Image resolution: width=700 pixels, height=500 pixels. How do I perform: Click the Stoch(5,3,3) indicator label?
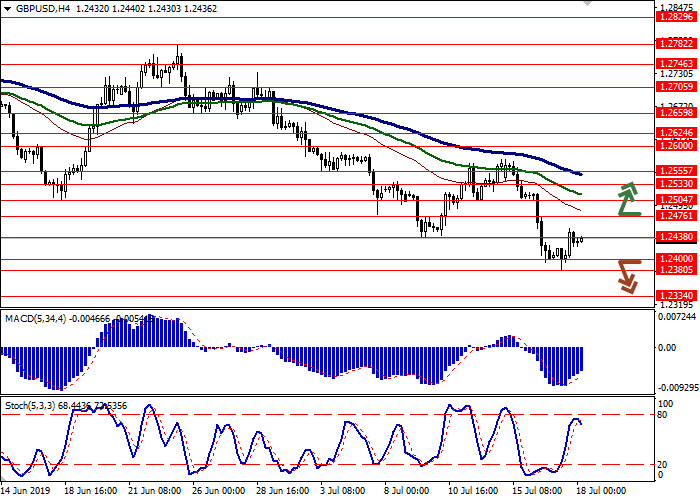pyautogui.click(x=29, y=407)
